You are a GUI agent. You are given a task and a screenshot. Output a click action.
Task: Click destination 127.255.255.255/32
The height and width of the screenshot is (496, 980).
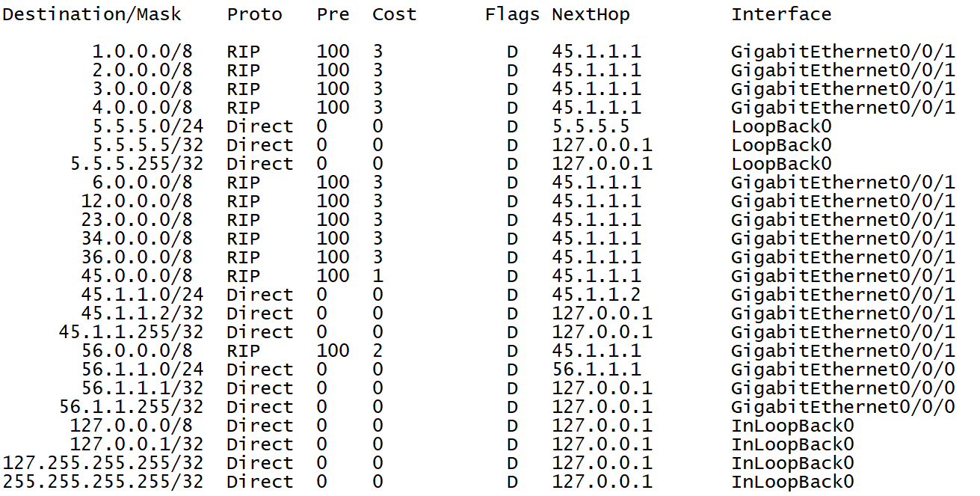[103, 463]
